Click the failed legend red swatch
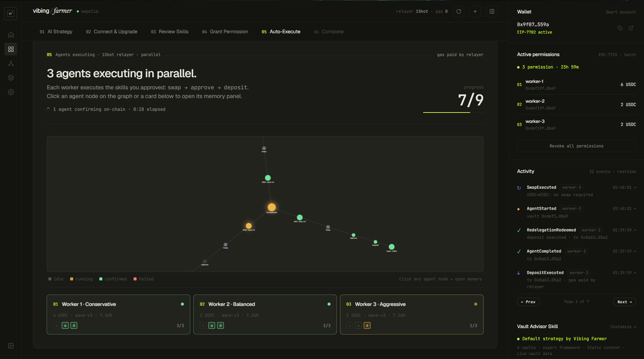Image resolution: width=644 pixels, height=359 pixels. [x=135, y=279]
